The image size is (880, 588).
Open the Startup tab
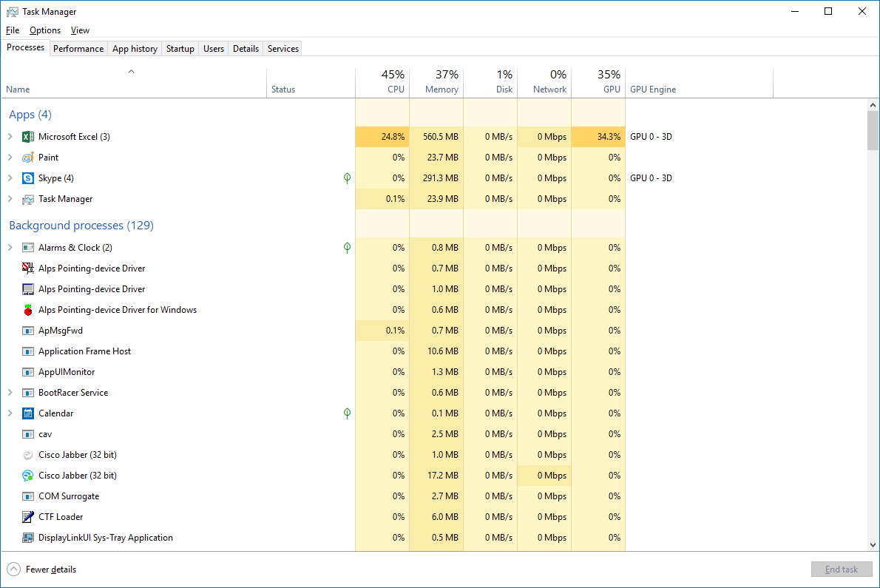coord(180,49)
